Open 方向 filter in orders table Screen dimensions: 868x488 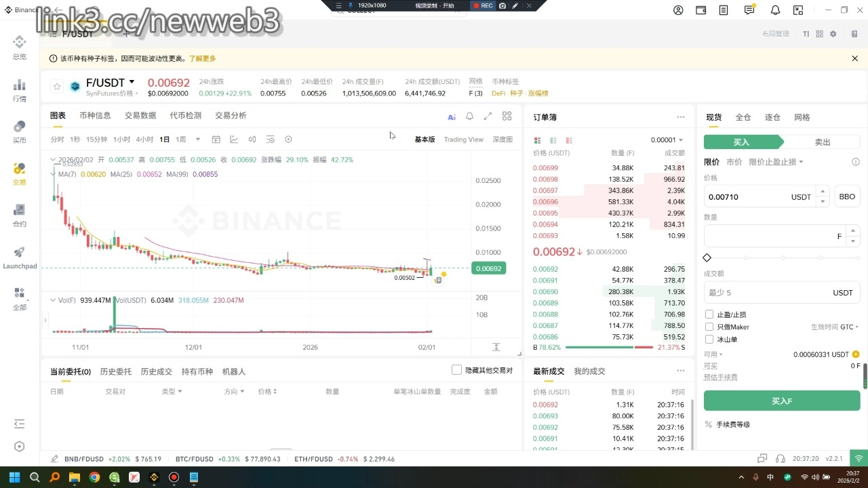point(234,391)
